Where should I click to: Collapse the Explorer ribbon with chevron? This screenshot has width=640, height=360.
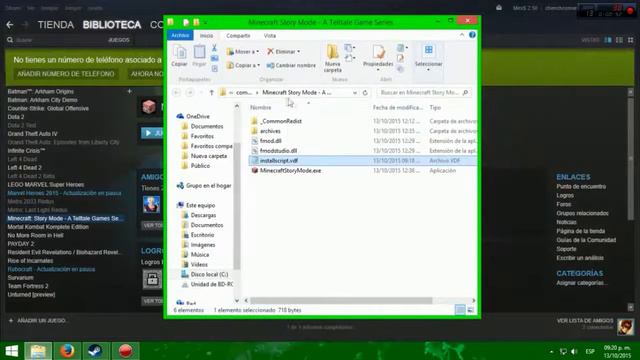[462, 35]
